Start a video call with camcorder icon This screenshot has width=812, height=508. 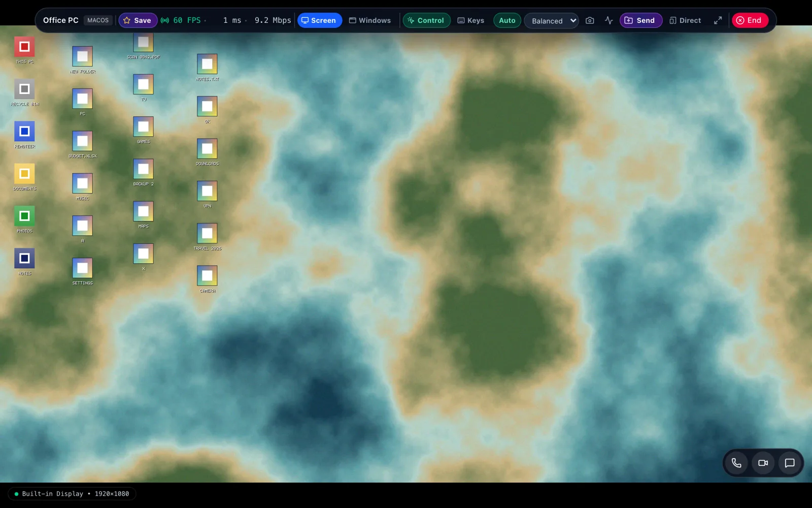click(763, 463)
